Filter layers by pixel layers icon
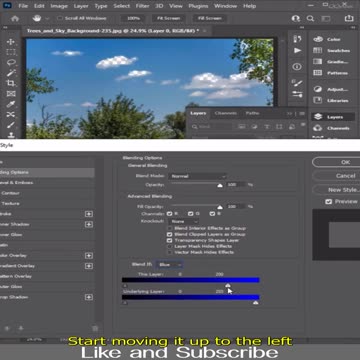This screenshot has height=360, width=360. (x=242, y=127)
